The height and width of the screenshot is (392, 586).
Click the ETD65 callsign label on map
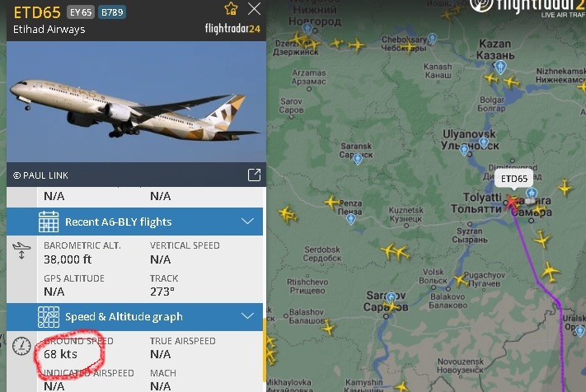tap(513, 179)
